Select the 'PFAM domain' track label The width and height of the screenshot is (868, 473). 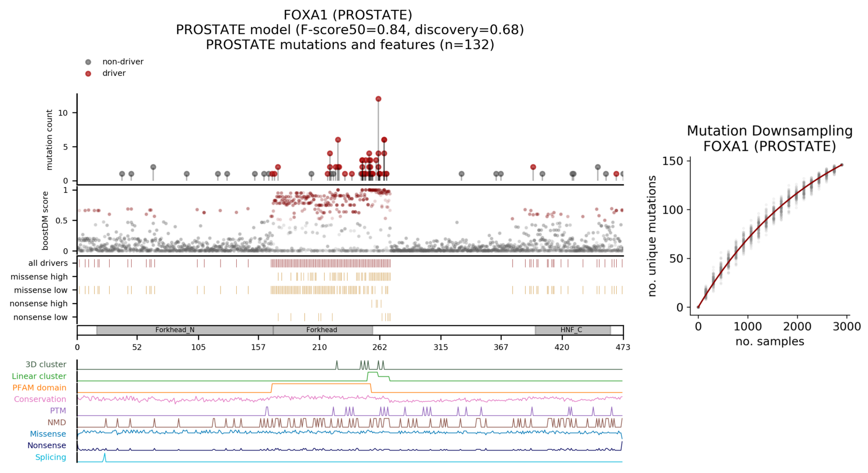pos(39,388)
